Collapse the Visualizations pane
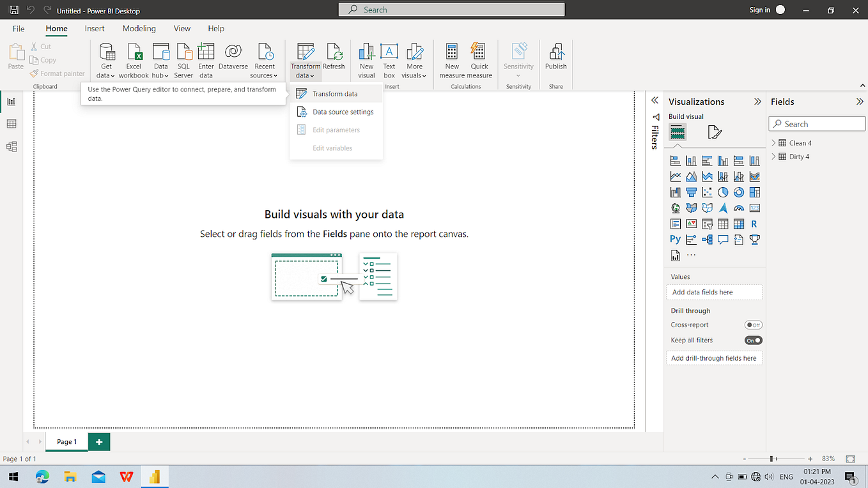 [757, 102]
